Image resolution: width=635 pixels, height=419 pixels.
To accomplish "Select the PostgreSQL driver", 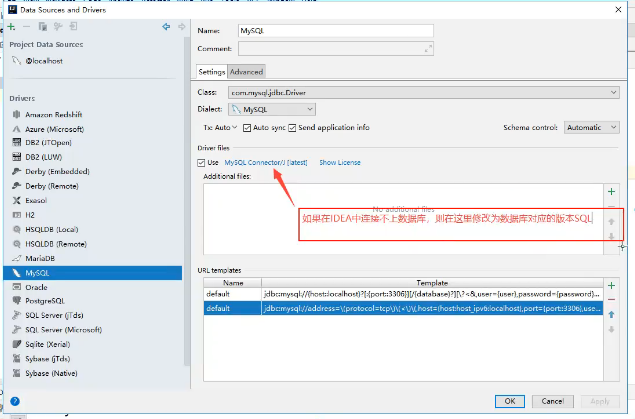I will click(x=45, y=301).
